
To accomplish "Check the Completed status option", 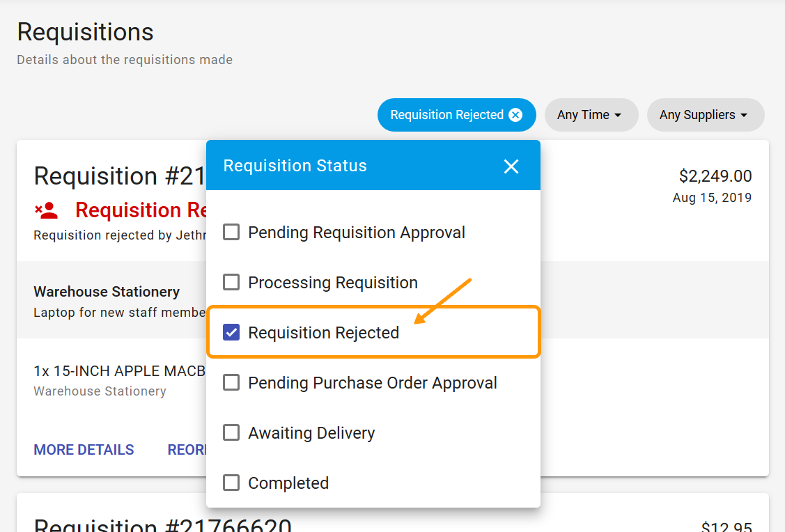I will (231, 483).
